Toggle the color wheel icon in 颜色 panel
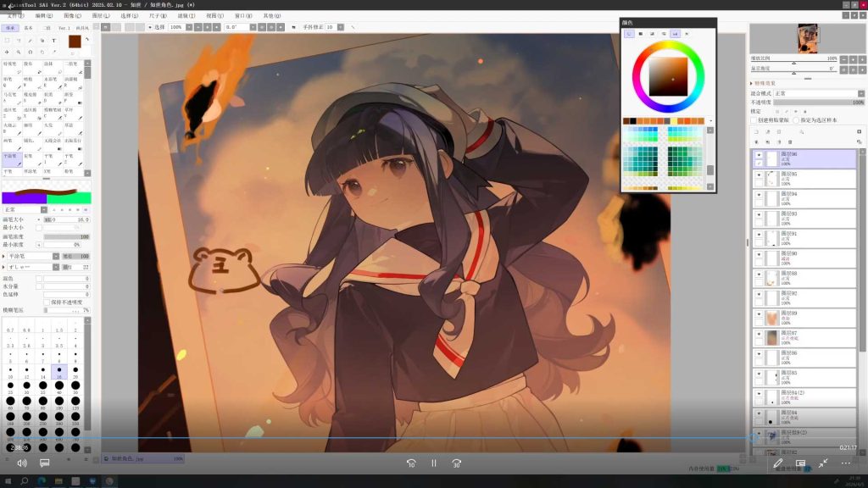 pyautogui.click(x=629, y=34)
